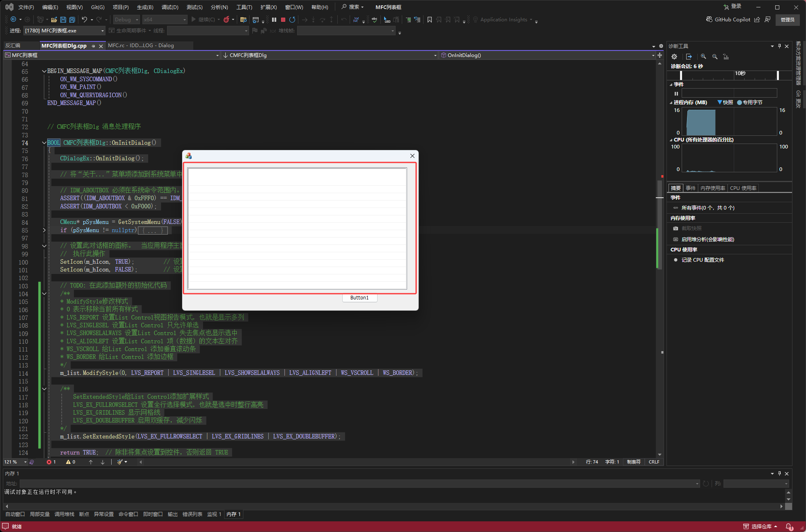Zoom in on the diagnostic timeline
The height and width of the screenshot is (532, 806).
(703, 57)
